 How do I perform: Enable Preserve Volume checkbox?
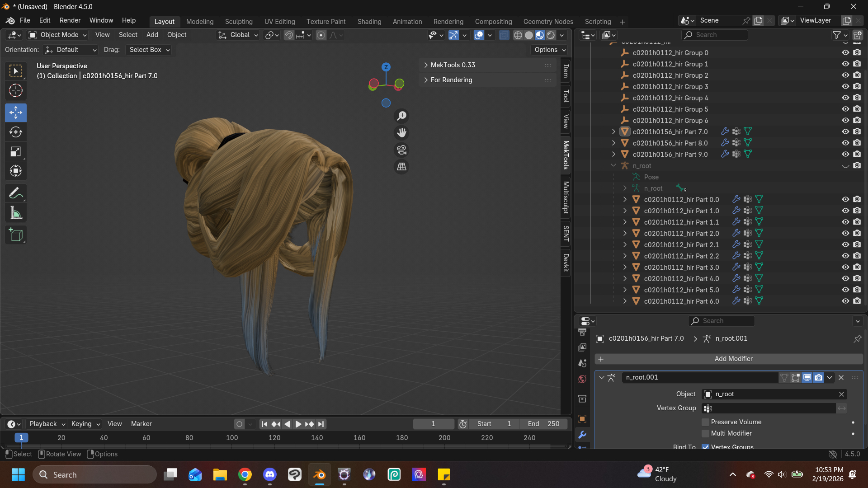point(705,422)
